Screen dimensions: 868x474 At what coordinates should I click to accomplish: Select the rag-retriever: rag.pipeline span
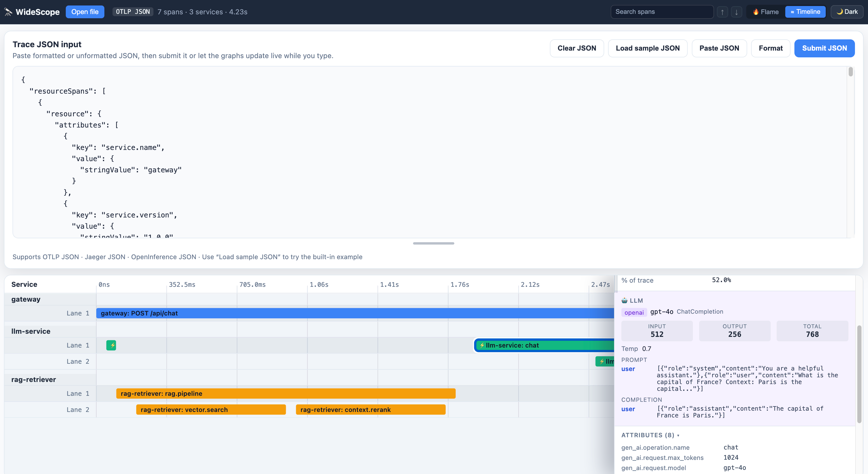(x=286, y=393)
